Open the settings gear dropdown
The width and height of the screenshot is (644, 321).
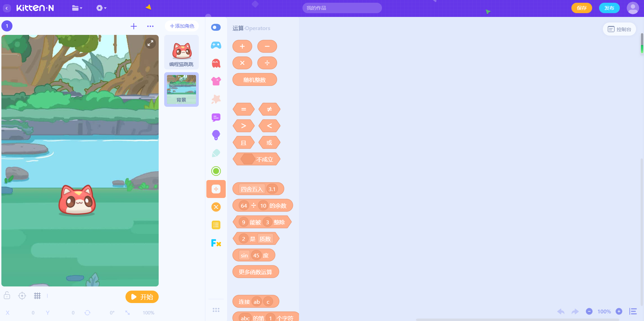[101, 8]
